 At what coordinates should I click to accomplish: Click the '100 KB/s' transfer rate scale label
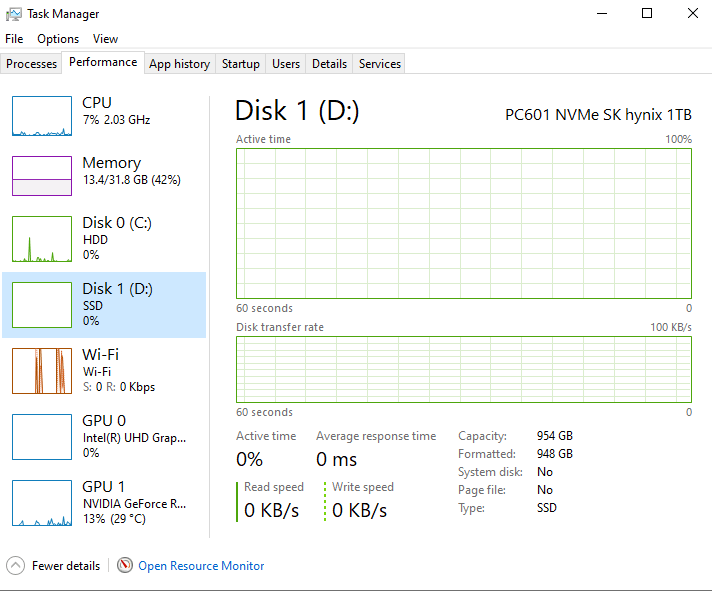[x=671, y=327]
